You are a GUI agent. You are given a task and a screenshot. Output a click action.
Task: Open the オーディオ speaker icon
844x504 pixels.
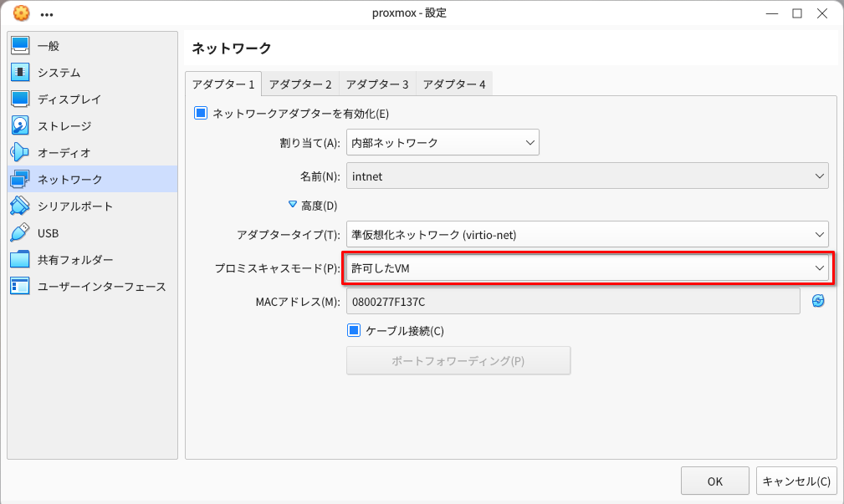(20, 152)
